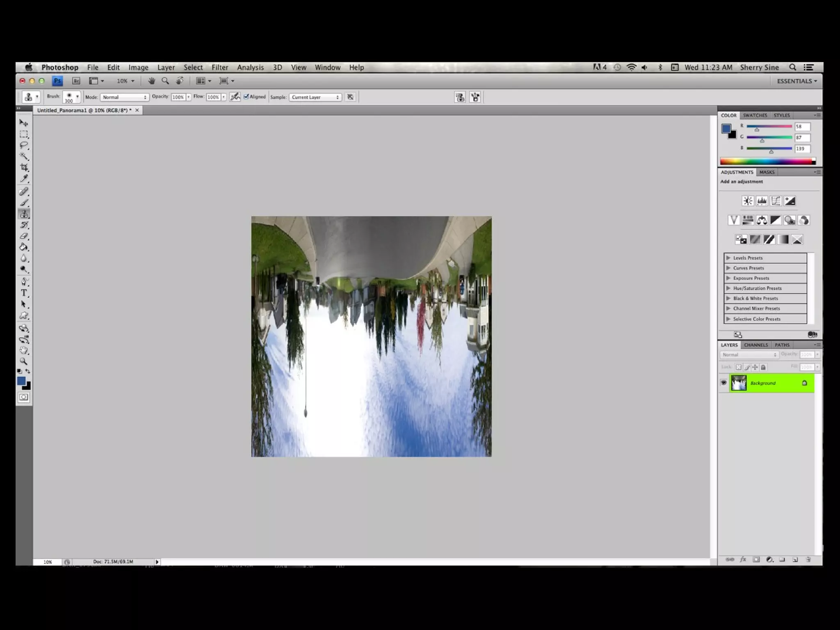The height and width of the screenshot is (630, 840).
Task: Hide the Background layer with eye icon
Action: click(724, 383)
